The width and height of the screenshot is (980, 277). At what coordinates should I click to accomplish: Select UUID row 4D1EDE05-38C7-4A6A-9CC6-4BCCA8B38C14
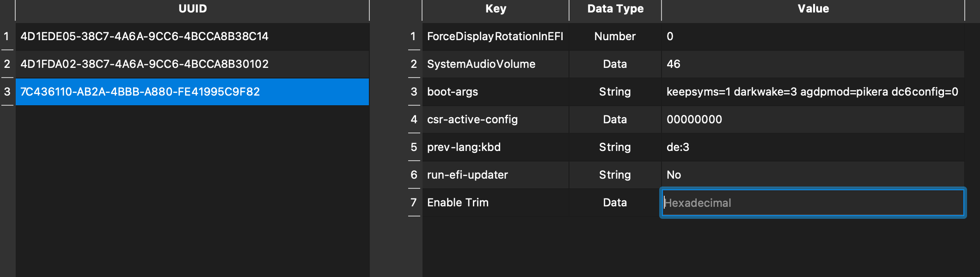144,36
